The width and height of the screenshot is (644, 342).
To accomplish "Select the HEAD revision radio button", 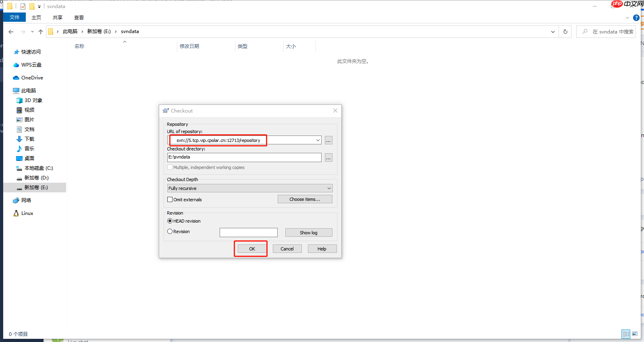I will click(x=170, y=221).
